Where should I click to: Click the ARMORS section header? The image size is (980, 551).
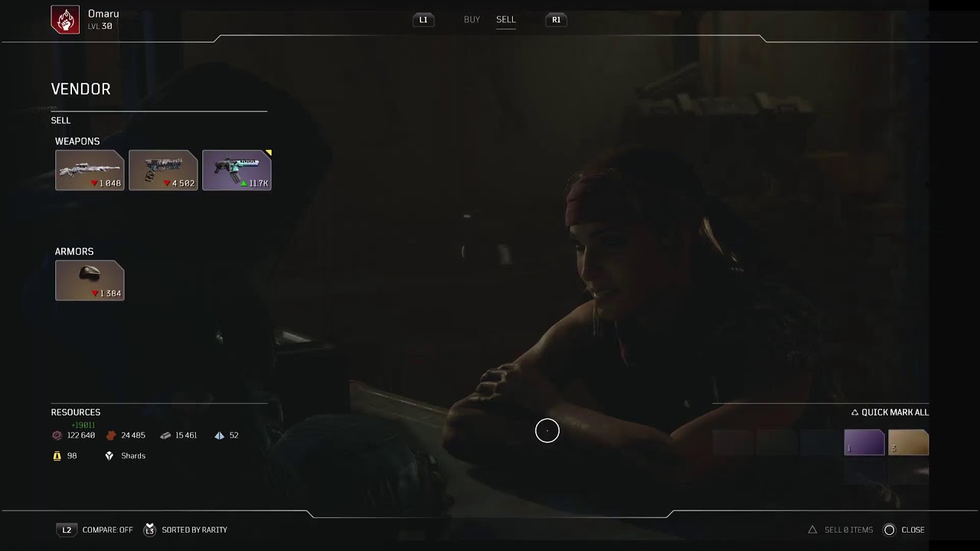(x=74, y=252)
